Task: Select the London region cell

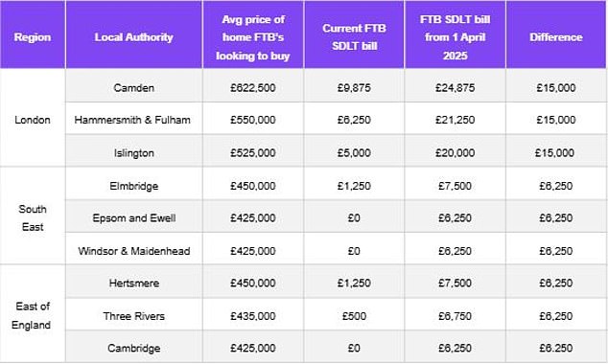Action: click(x=33, y=118)
